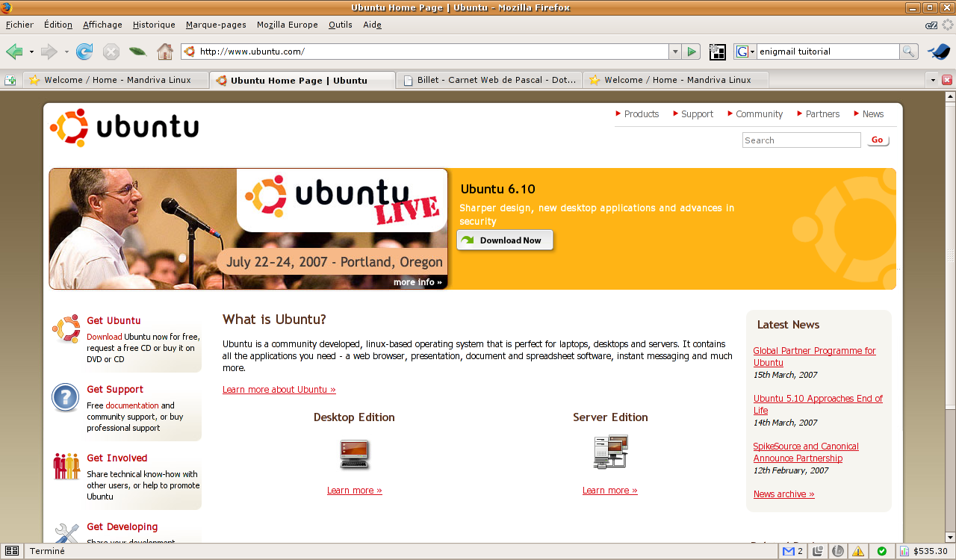Open a new tab with the tab-bar plus icon
This screenshot has width=956, height=560.
click(x=10, y=80)
